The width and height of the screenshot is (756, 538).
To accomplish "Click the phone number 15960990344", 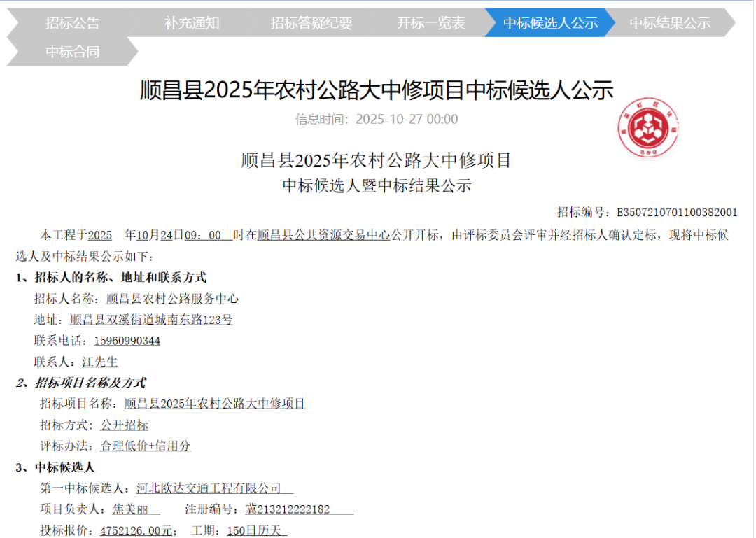I will click(x=127, y=341).
